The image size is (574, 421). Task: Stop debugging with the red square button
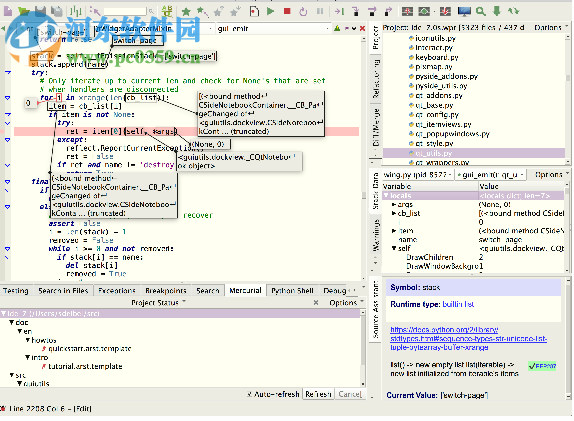(287, 11)
